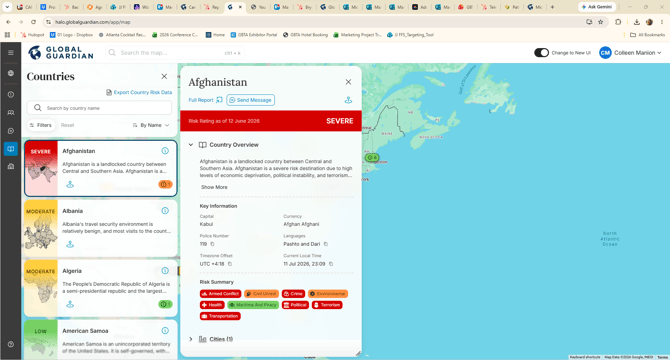Select the Health risk tag
670x360 pixels.
[x=212, y=305]
